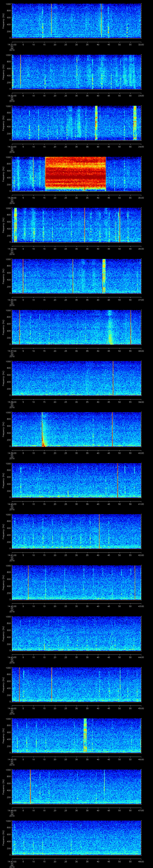
Task: Click the 48:00 end time label
Action: point(141,861)
